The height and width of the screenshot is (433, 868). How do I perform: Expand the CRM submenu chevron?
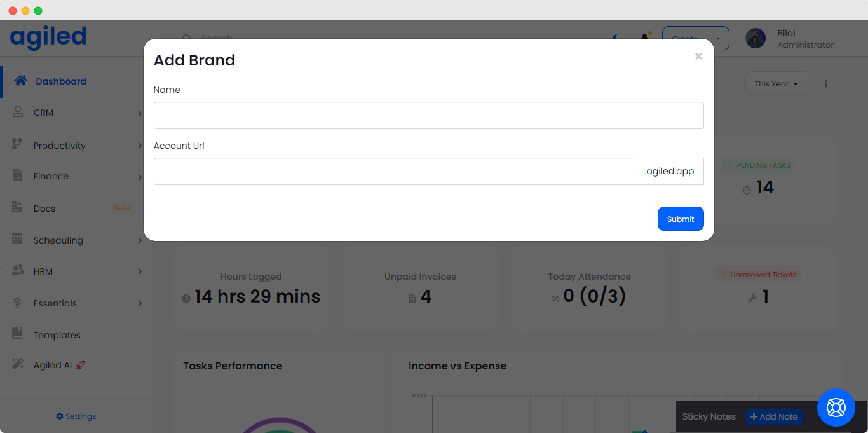tap(140, 113)
